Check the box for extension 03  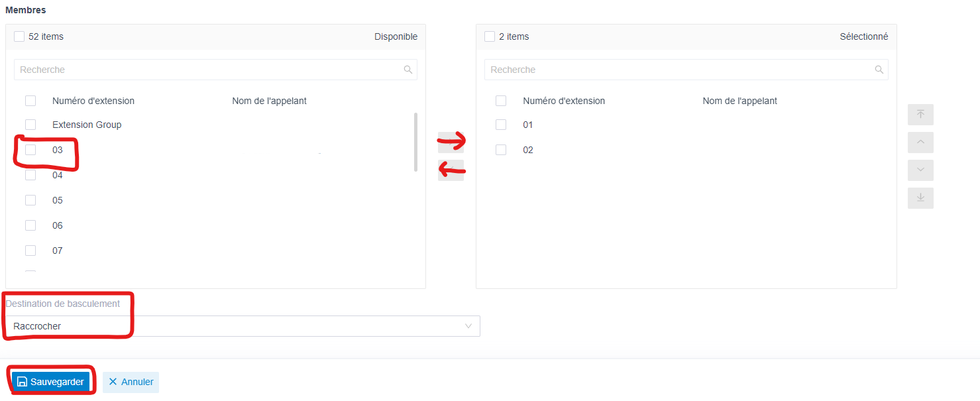coord(30,150)
